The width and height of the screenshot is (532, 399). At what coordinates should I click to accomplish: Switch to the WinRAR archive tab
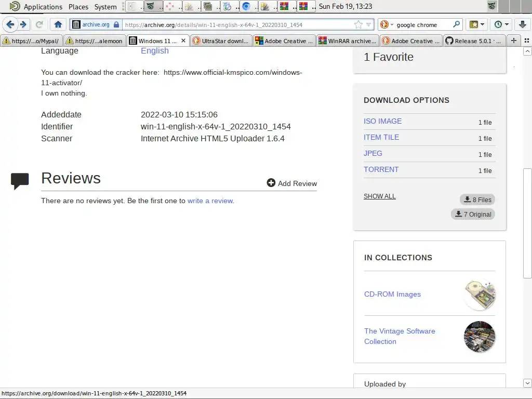click(x=348, y=41)
